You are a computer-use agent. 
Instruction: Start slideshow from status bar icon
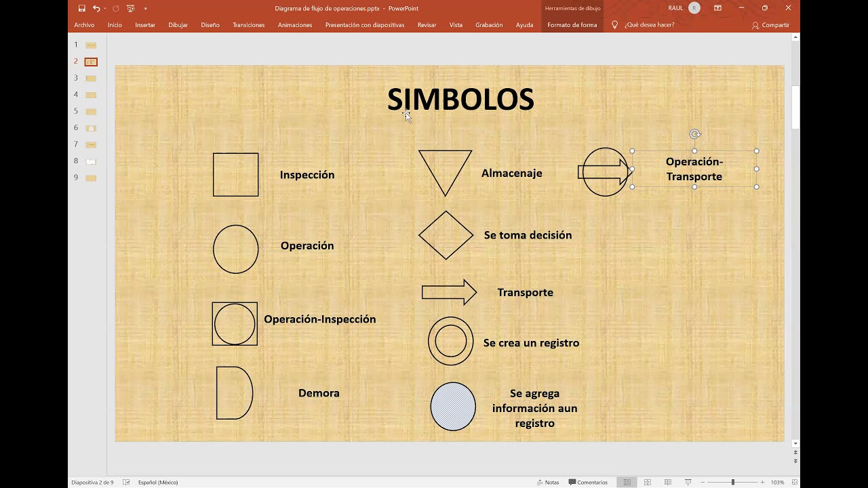(688, 483)
